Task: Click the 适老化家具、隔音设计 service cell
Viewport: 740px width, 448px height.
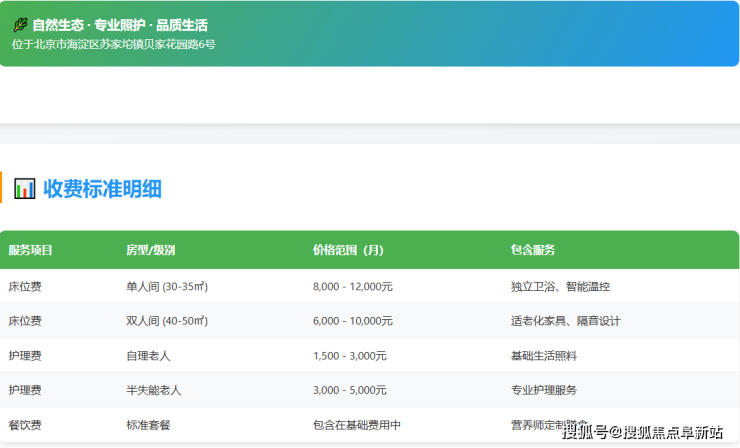Action: pyautogui.click(x=565, y=321)
